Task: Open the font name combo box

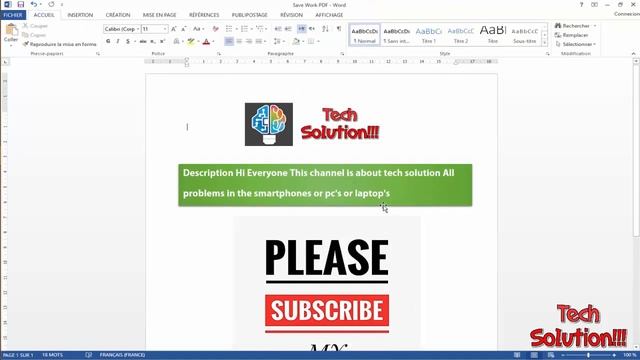Action: click(x=122, y=29)
